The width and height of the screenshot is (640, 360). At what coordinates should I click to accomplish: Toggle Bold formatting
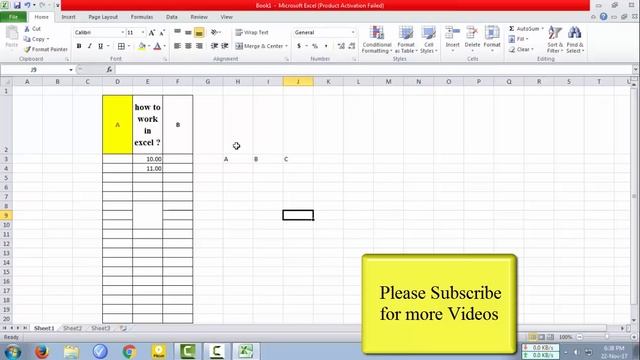[x=79, y=46]
